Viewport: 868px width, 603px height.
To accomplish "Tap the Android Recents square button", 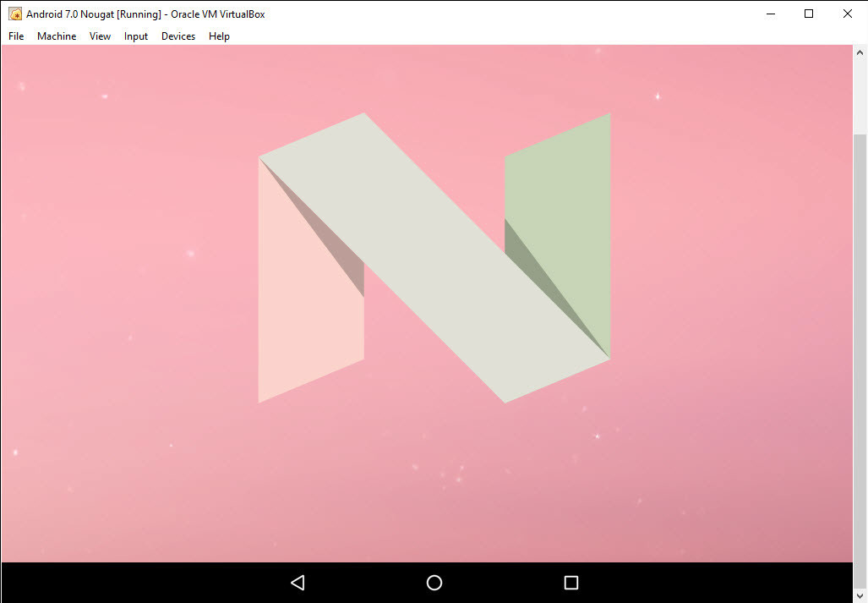I will 571,583.
